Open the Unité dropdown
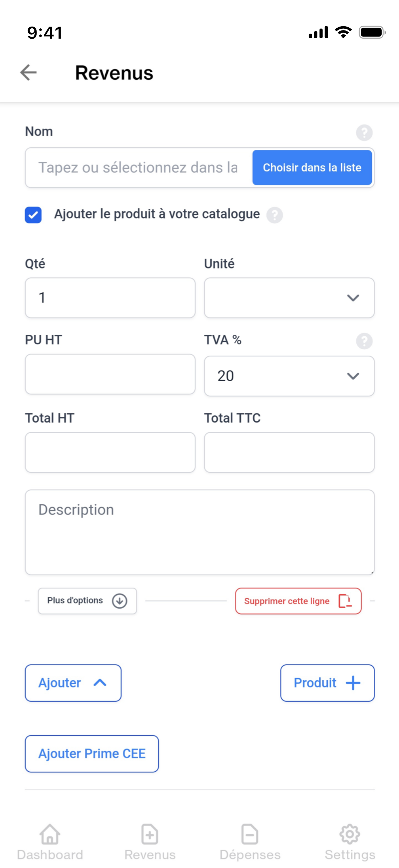The height and width of the screenshot is (868, 399). [288, 298]
